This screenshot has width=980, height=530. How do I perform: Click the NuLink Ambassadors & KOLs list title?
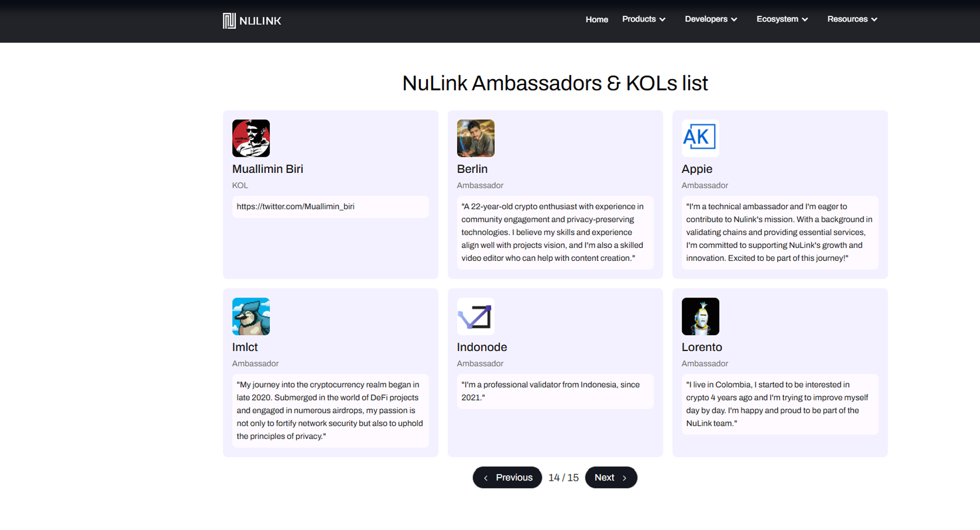pyautogui.click(x=555, y=83)
